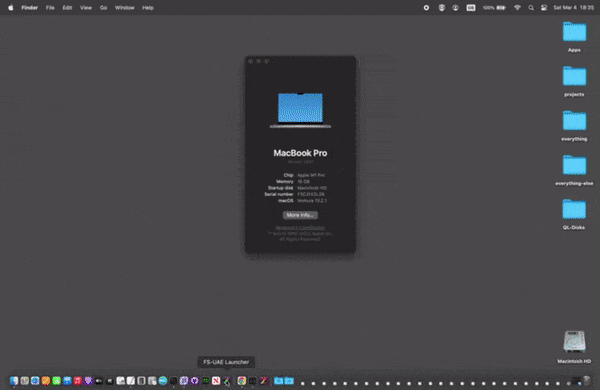The height and width of the screenshot is (390, 600).
Task: Open the green Messages icon in Dock
Action: (56, 380)
